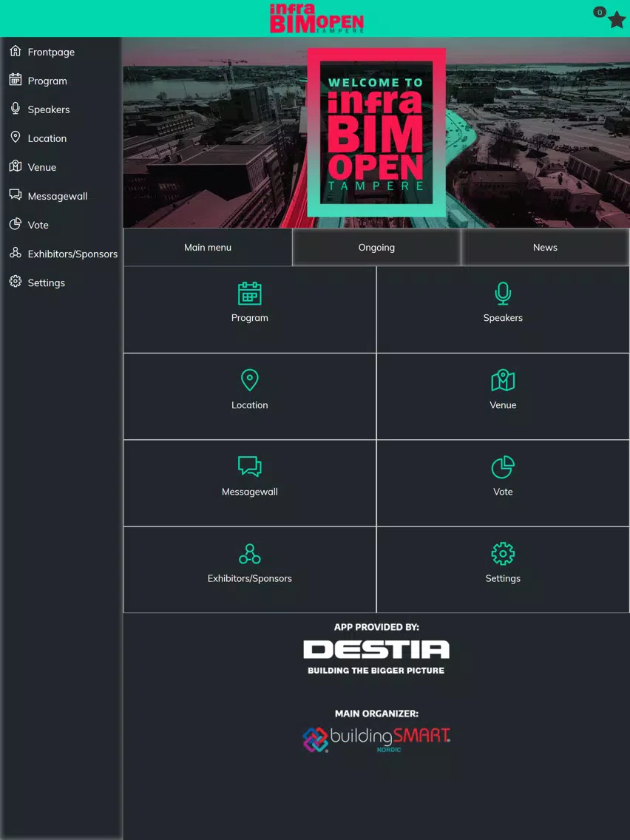Screen dimensions: 630x840
Task: Click the Vote pie chart icon in sidebar
Action: 16,224
